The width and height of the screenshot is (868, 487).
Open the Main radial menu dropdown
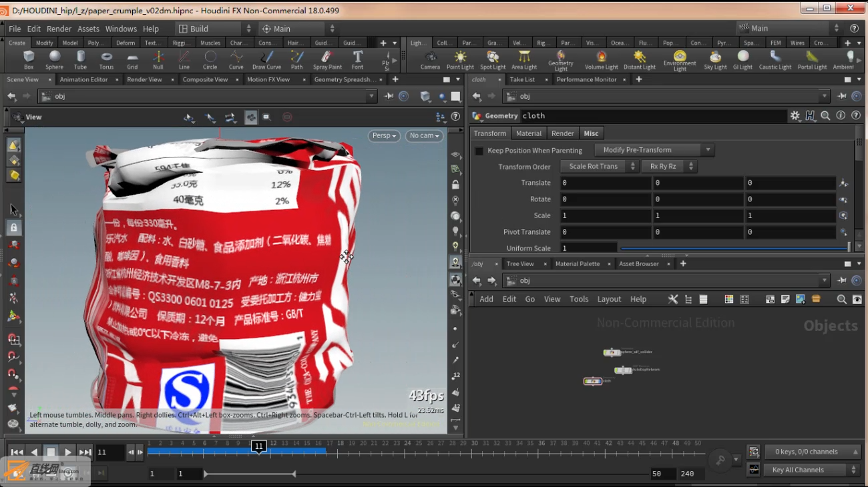[298, 29]
